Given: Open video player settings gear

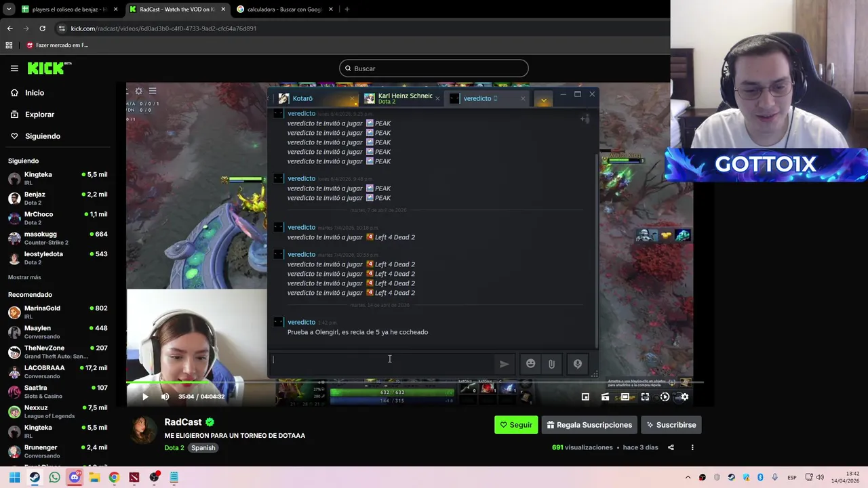Looking at the screenshot, I should click(684, 396).
